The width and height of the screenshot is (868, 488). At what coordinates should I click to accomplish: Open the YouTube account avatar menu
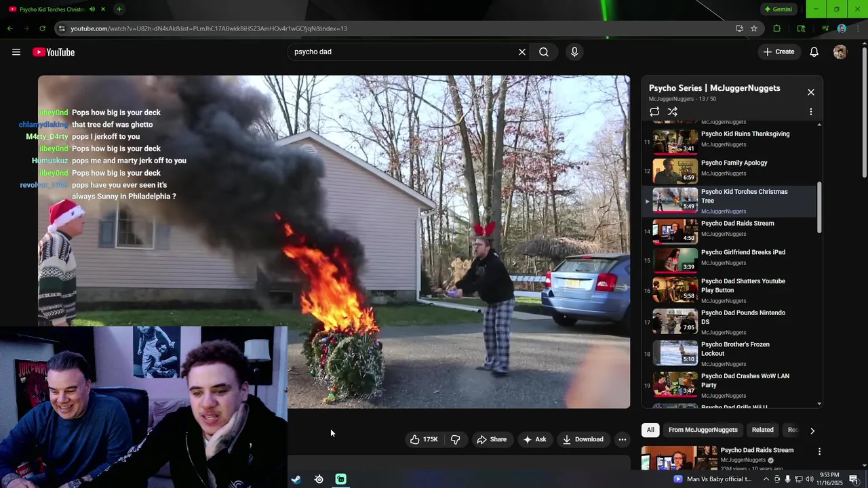click(840, 52)
